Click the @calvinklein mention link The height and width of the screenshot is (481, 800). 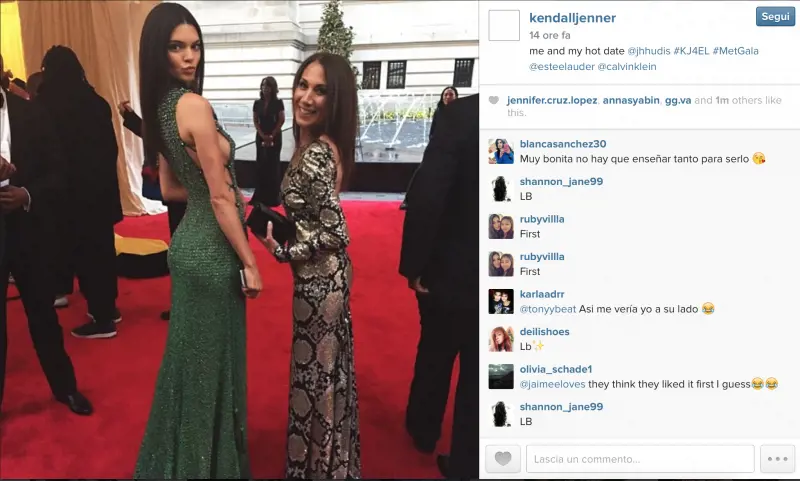pyautogui.click(x=627, y=66)
